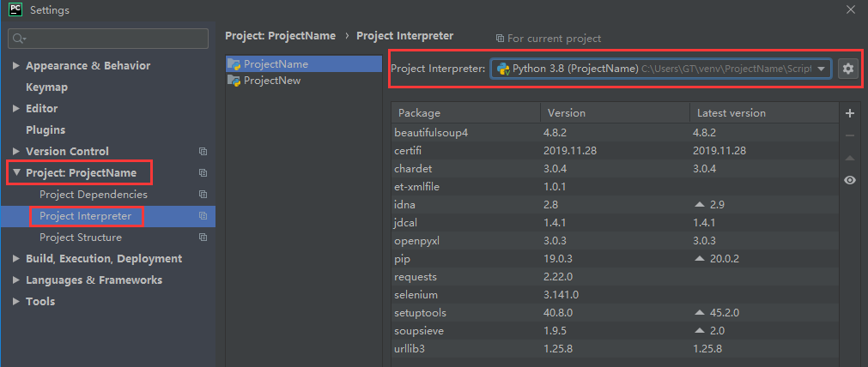This screenshot has height=367, width=868.
Task: Toggle the show early releases eye icon
Action: (850, 180)
